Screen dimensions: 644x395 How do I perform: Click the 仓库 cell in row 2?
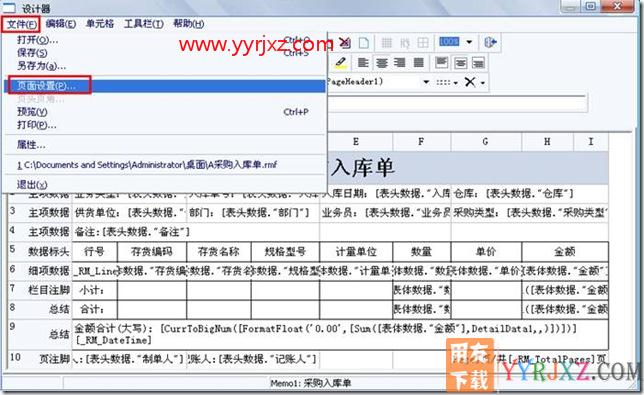pos(529,193)
